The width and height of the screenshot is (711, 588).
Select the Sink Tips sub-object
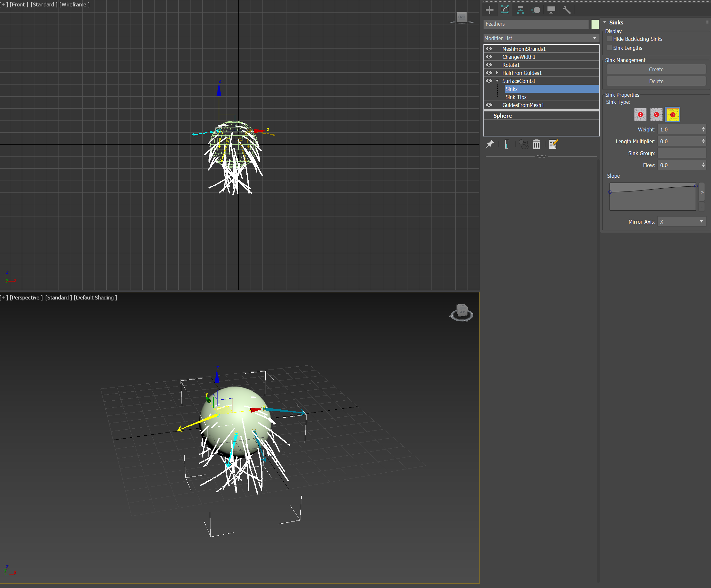pyautogui.click(x=516, y=97)
